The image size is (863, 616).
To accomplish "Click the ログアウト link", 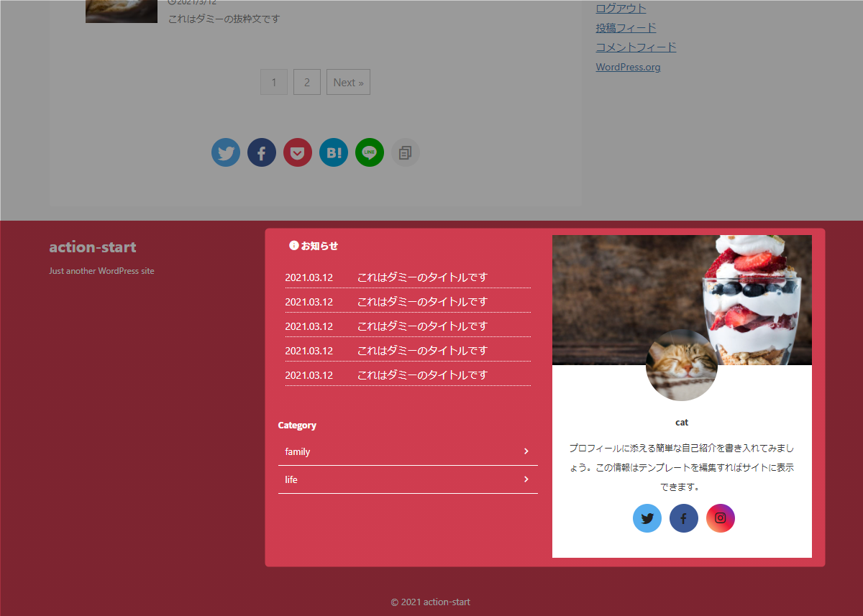I will coord(621,9).
